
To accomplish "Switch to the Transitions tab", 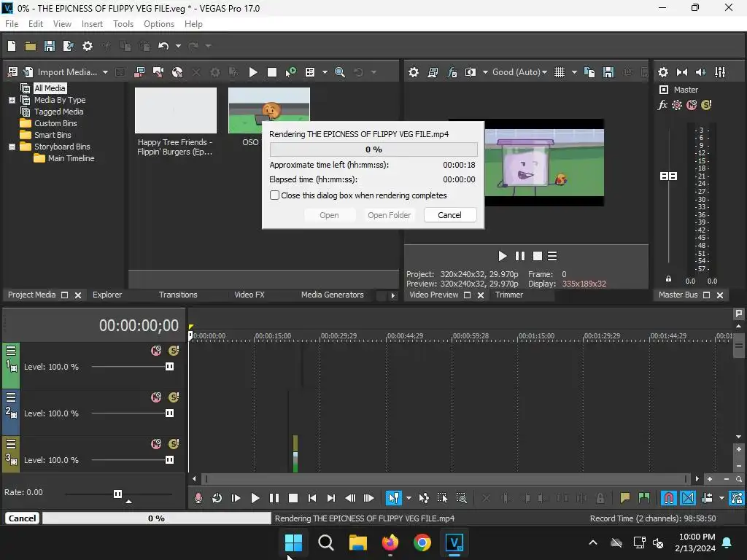I will pyautogui.click(x=178, y=295).
